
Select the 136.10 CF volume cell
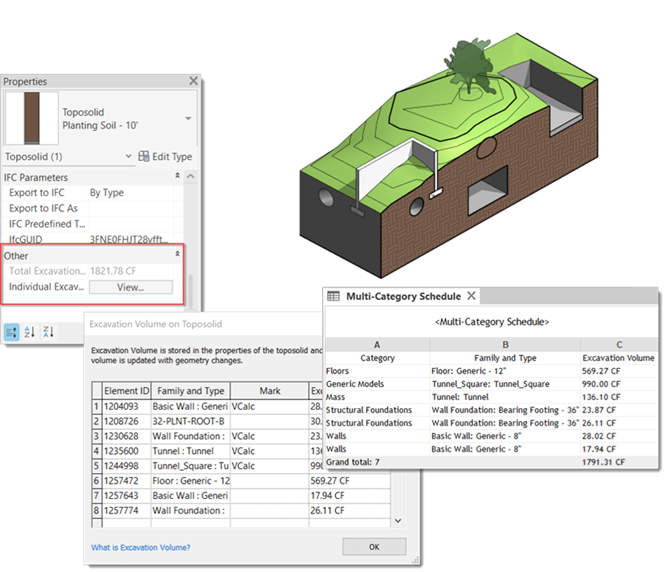coord(619,397)
